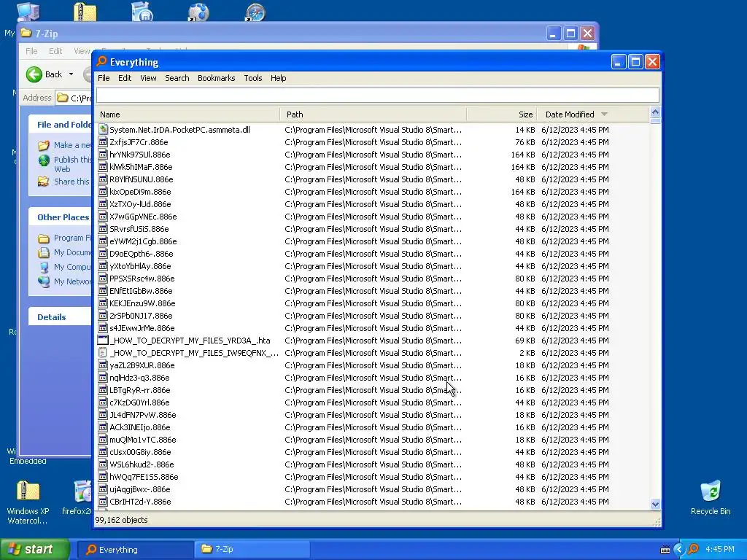This screenshot has height=560, width=747.
Task: Select the XzTXOy-lUd.886e file icon
Action: 103,204
